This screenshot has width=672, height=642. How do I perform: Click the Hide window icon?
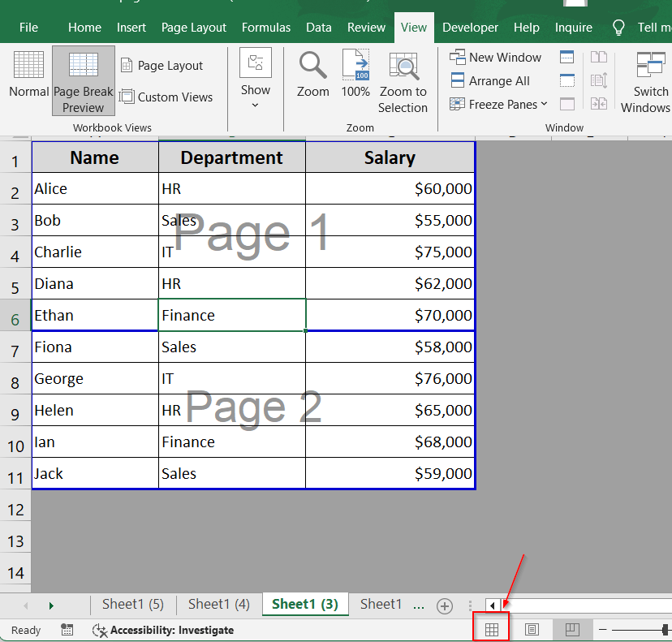566,80
